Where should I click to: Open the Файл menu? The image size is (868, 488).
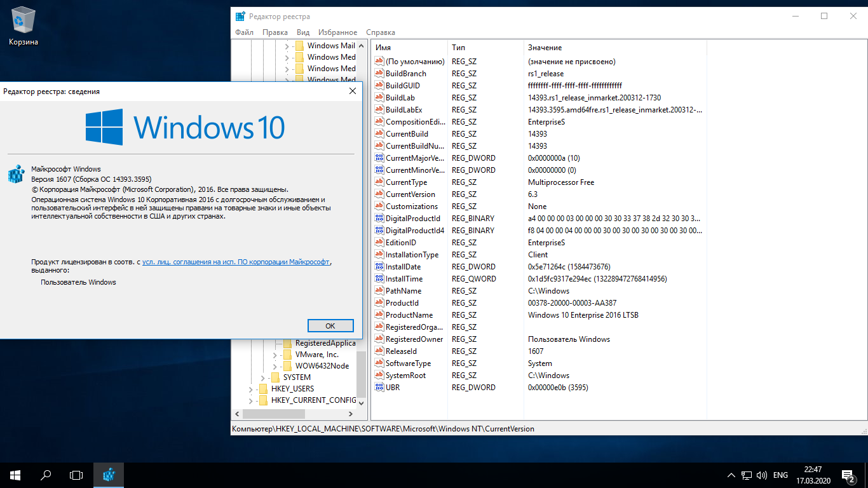pyautogui.click(x=244, y=32)
